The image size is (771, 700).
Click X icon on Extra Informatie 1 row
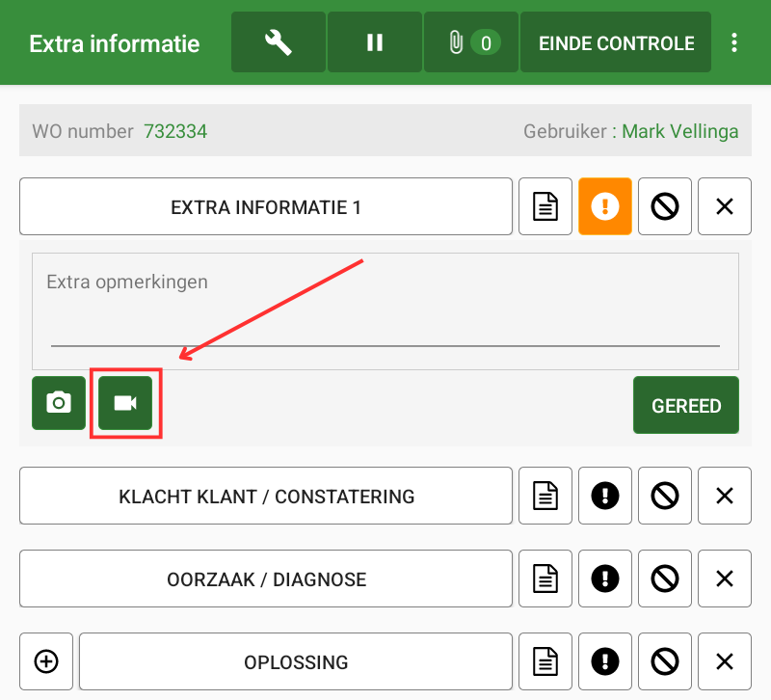click(725, 206)
